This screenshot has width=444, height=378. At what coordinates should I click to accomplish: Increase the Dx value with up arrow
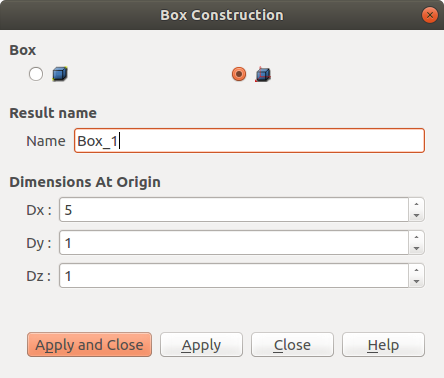416,204
